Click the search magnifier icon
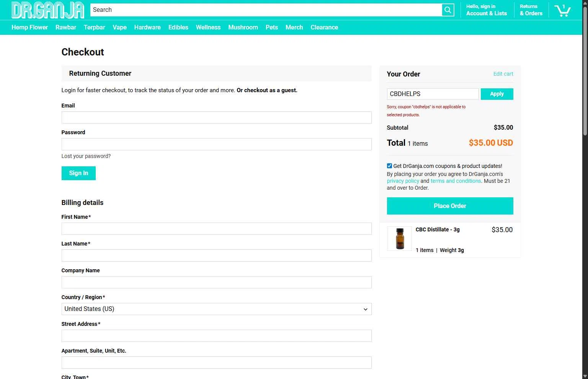Image resolution: width=588 pixels, height=379 pixels. point(448,10)
